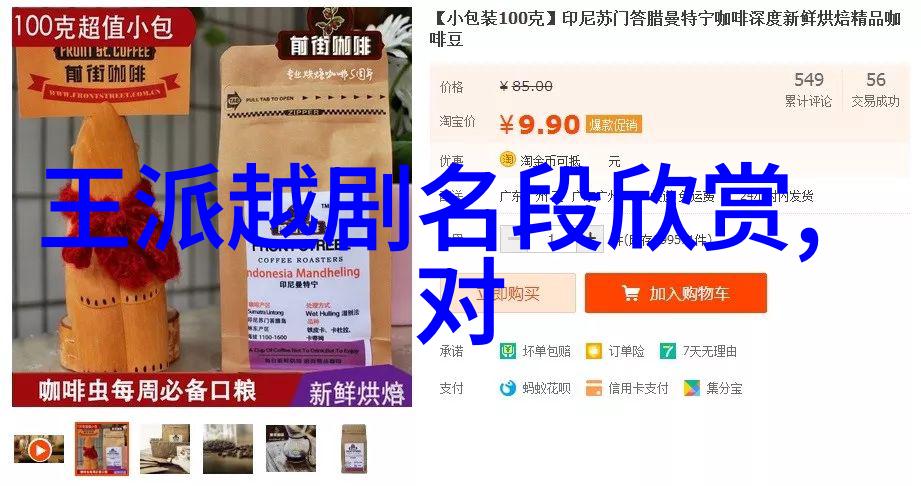
Task: Click the 订单险 yellow insurance icon
Action: 594,351
